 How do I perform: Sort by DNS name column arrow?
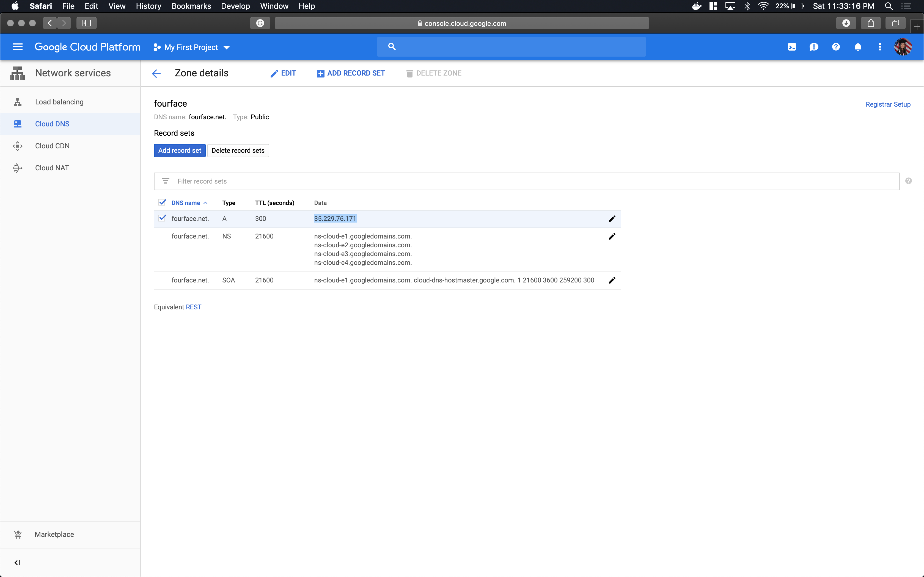tap(205, 203)
